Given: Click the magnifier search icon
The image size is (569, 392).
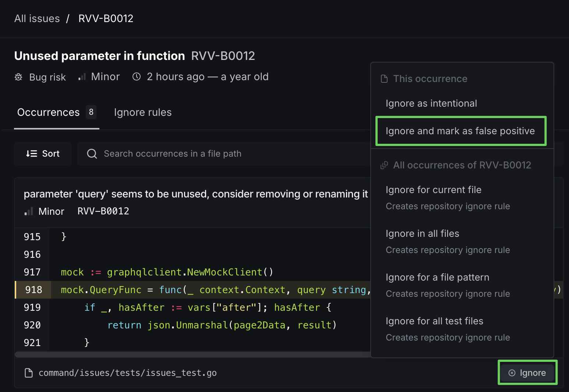Looking at the screenshot, I should click(92, 154).
